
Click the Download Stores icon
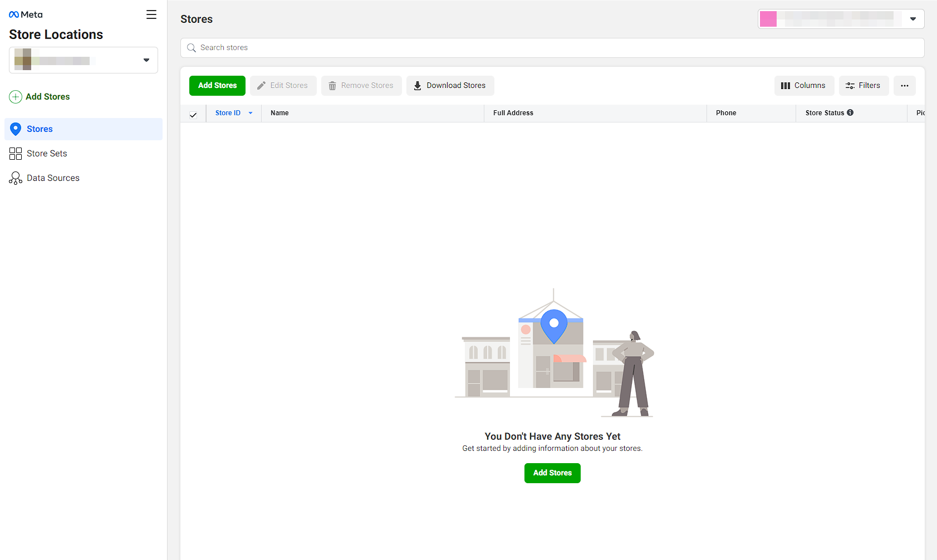point(417,85)
